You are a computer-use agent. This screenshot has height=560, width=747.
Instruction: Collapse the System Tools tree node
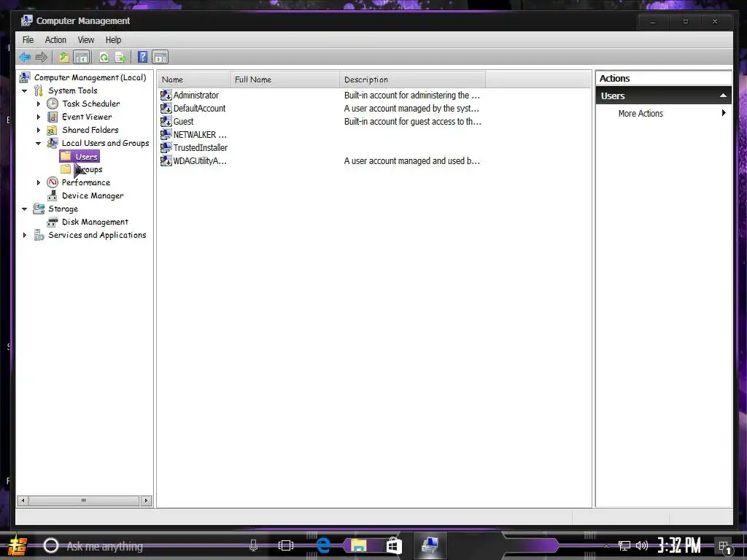[x=25, y=90]
